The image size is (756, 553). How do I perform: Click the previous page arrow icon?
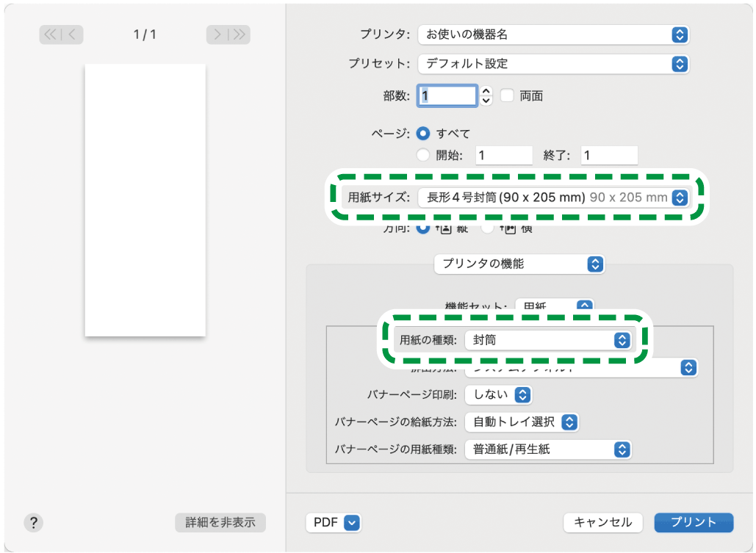pos(70,35)
